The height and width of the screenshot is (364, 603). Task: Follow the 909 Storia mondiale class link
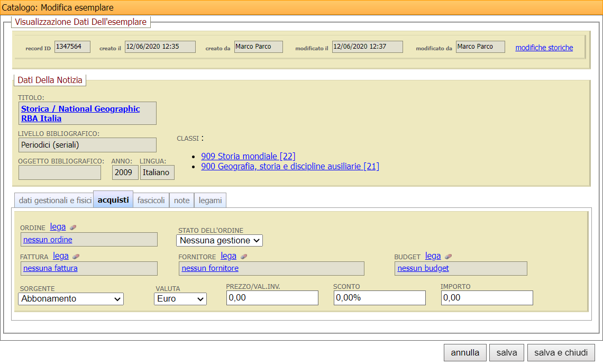[248, 156]
